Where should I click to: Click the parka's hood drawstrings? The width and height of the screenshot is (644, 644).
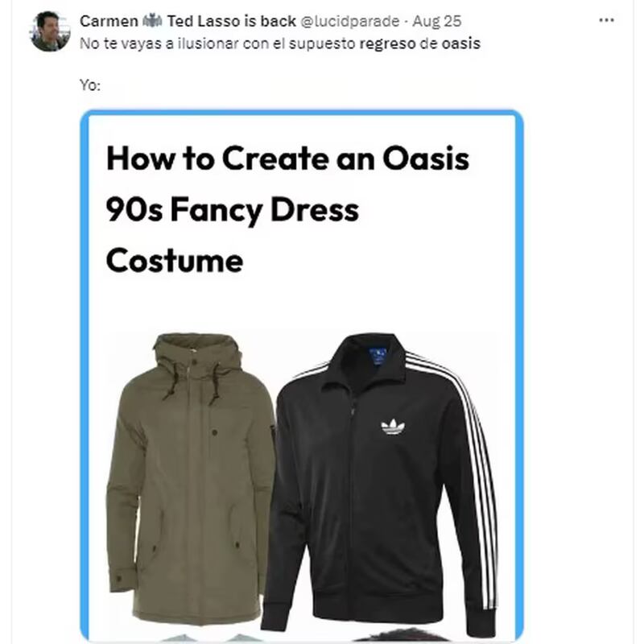(x=193, y=382)
